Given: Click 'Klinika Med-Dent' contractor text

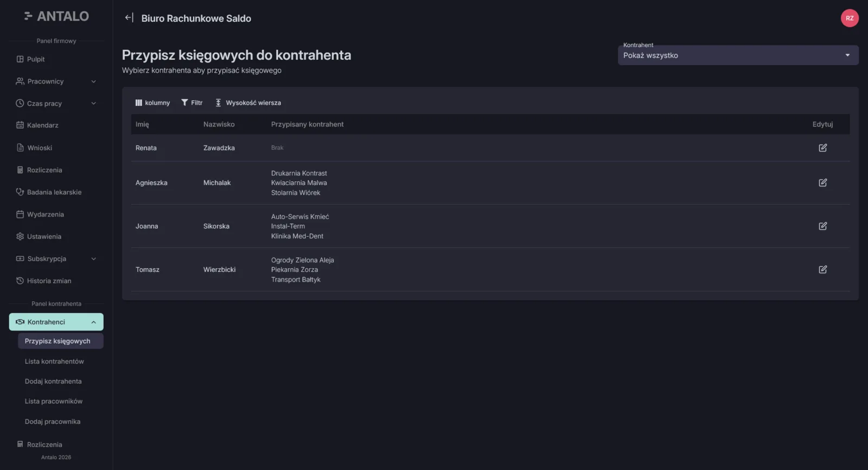Looking at the screenshot, I should 297,236.
